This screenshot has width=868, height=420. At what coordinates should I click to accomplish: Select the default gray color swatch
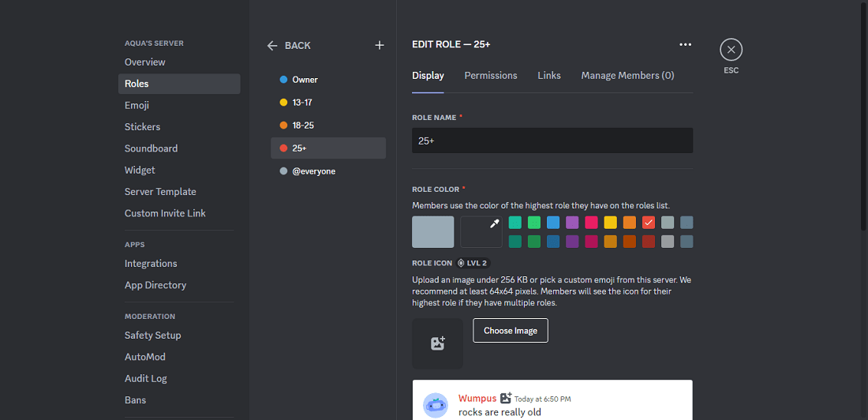[x=433, y=231]
